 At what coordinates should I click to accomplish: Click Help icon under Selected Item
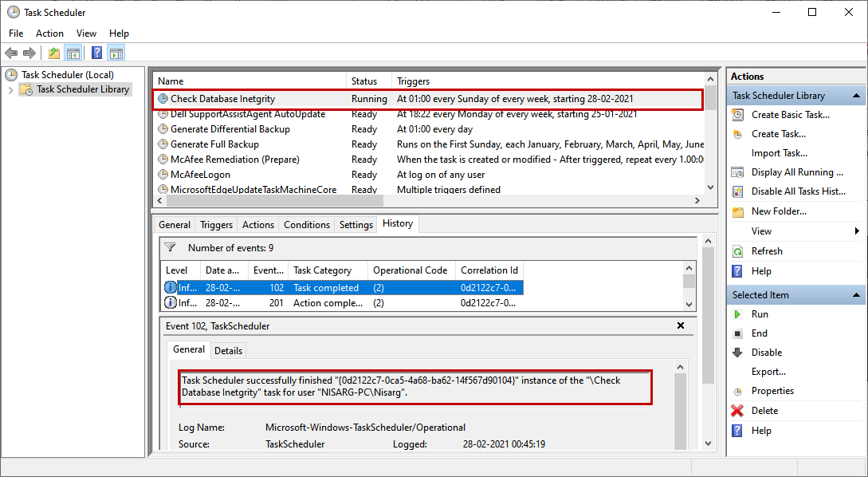coord(737,431)
